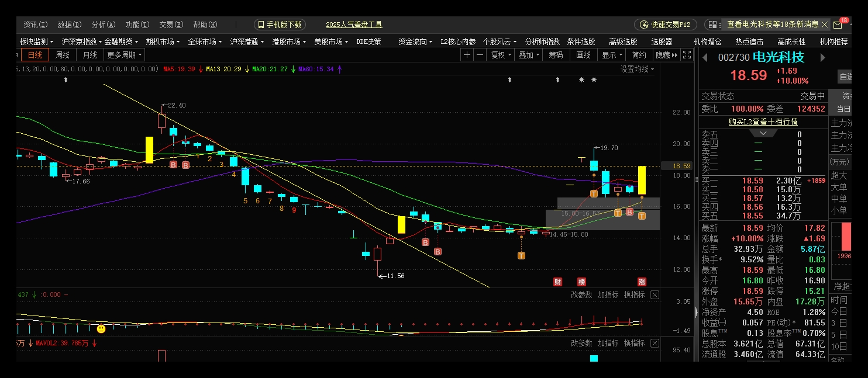Open DDE决策 item
This screenshot has width=868, height=378.
click(368, 42)
